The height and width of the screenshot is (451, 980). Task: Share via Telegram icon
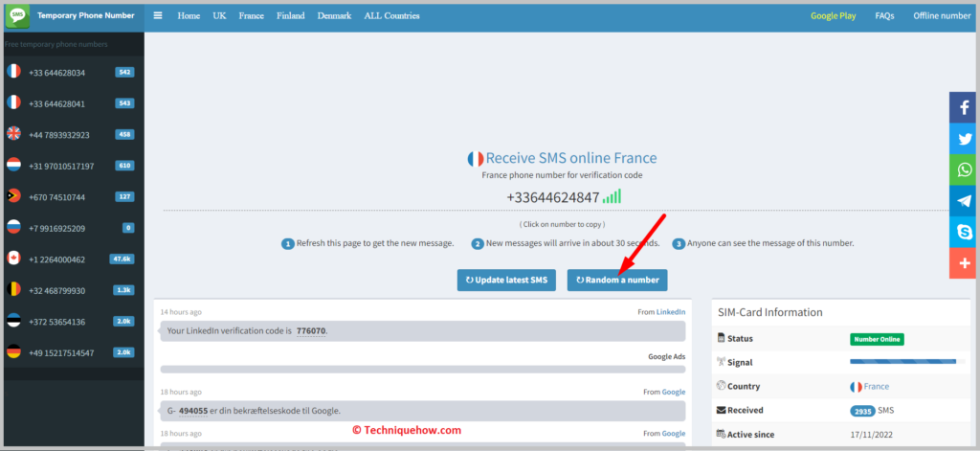965,201
